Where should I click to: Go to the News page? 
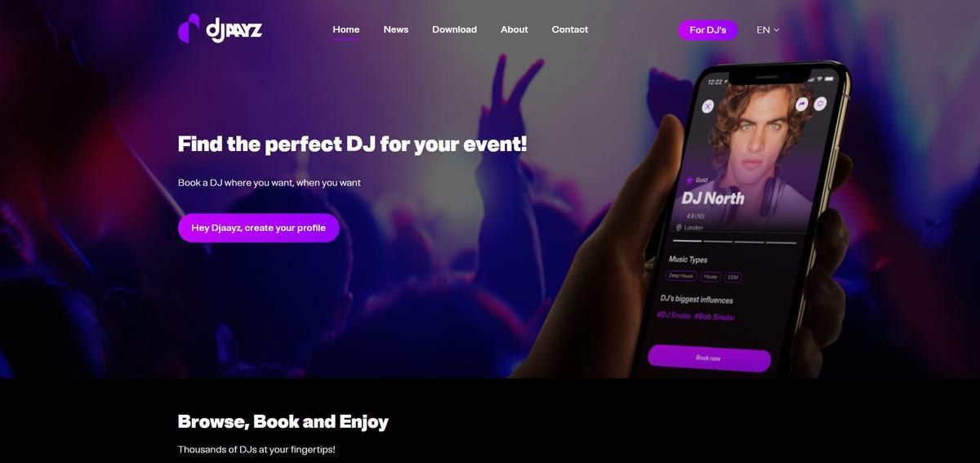point(396,29)
